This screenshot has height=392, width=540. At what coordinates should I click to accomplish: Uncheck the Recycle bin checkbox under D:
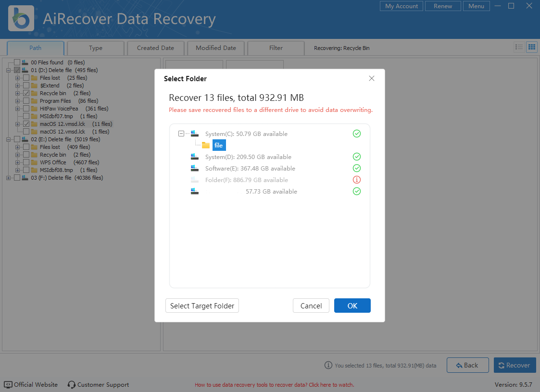26,93
